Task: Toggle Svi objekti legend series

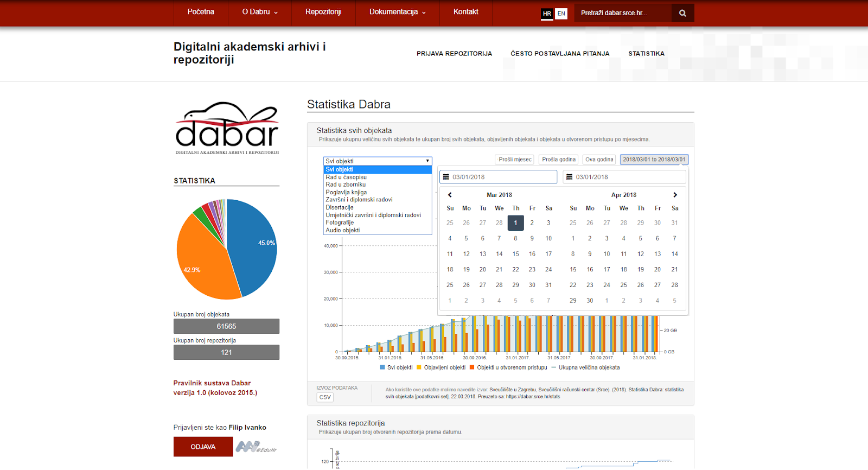Action: (397, 367)
